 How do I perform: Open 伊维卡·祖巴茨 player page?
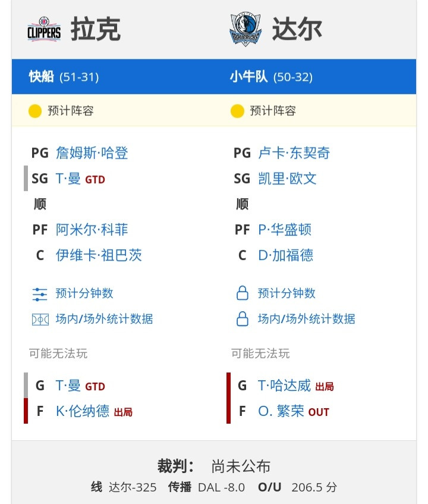tap(99, 255)
